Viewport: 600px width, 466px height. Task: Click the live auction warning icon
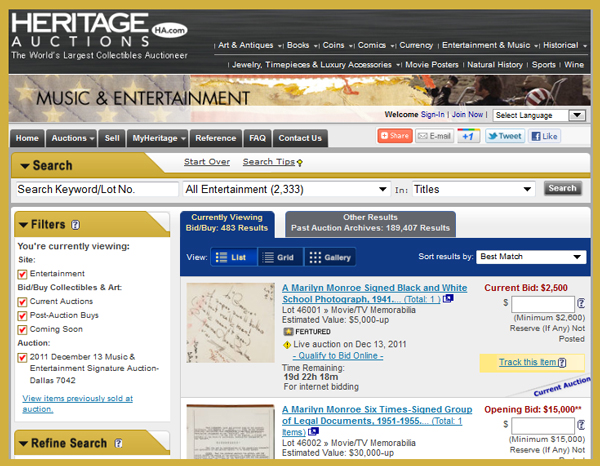(x=287, y=345)
